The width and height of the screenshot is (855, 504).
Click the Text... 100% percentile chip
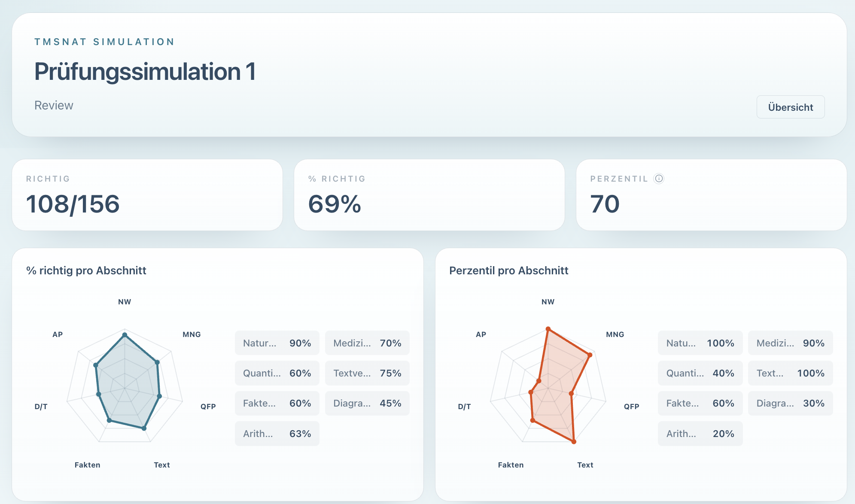(790, 373)
